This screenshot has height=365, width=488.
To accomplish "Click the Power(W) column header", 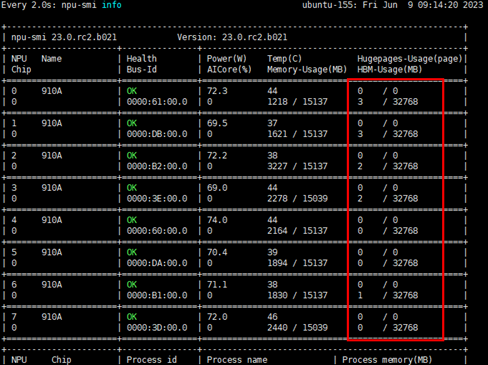I will pos(227,59).
